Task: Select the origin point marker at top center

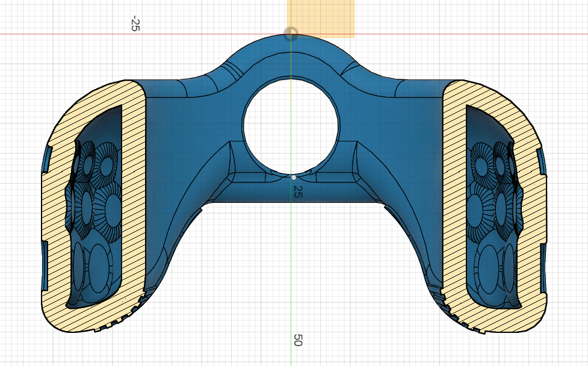Action: point(292,32)
